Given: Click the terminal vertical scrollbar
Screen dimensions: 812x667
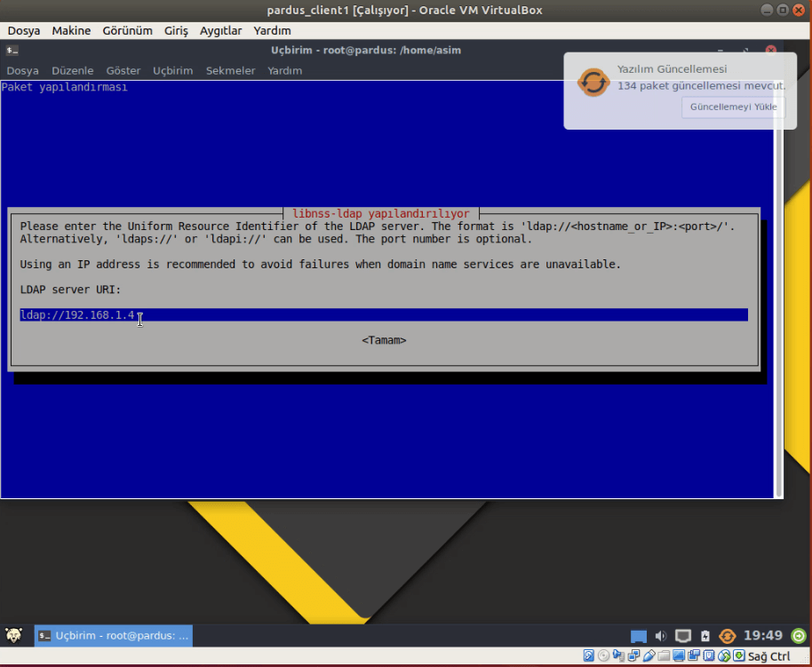Looking at the screenshot, I should pyautogui.click(x=778, y=289).
